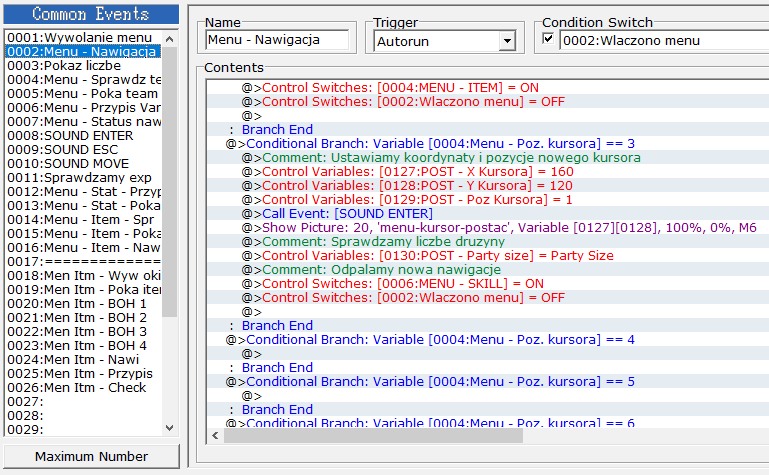Select '0003:Pokaz liczbe' event
Image resolution: width=769 pixels, height=475 pixels.
82,65
